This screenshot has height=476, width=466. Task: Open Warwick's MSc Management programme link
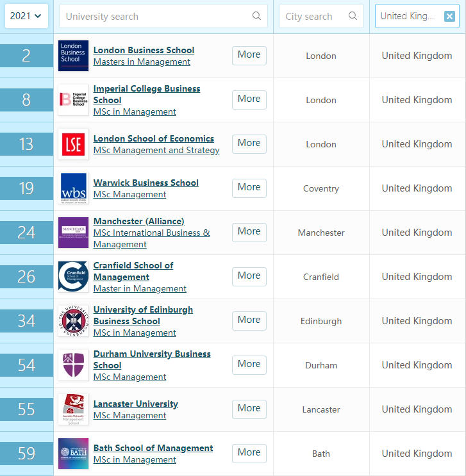[129, 194]
